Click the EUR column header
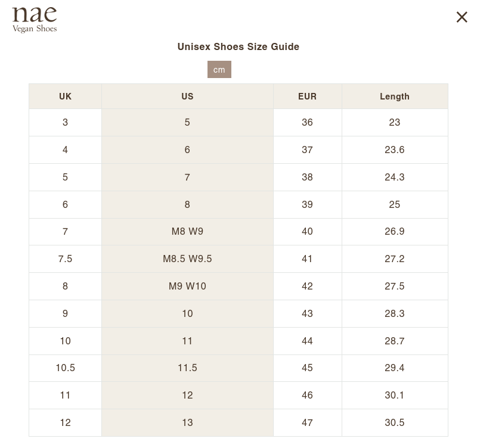The image size is (477, 448). click(307, 97)
